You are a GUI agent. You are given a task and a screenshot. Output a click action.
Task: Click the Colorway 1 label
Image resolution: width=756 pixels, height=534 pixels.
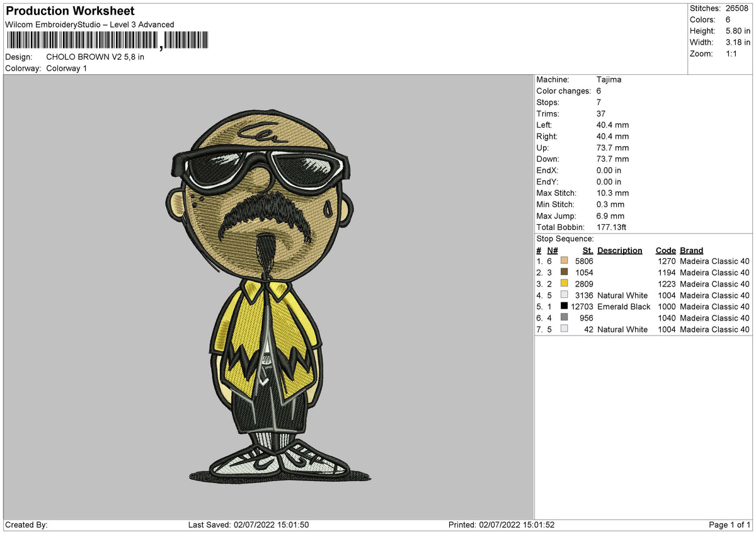pyautogui.click(x=67, y=68)
